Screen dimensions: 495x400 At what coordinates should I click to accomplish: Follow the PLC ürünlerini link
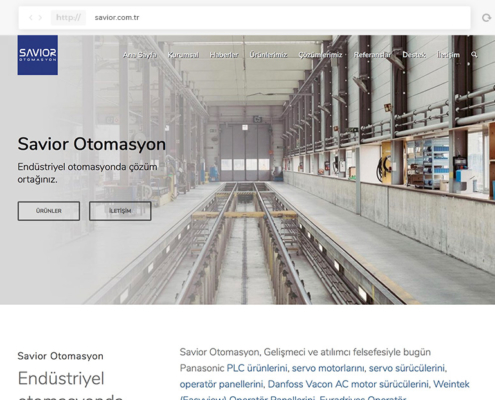click(257, 368)
